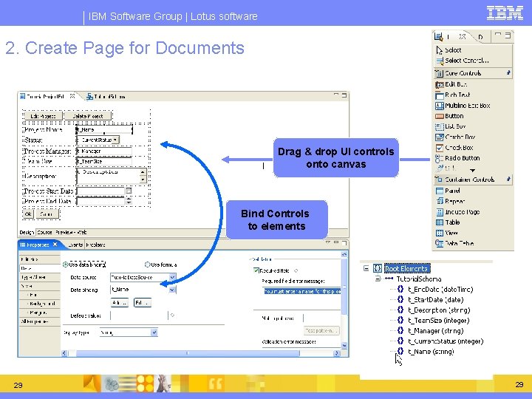Viewport: 532px width, 399px height.
Task: Select the Multiline Edit Box control
Action: click(x=463, y=106)
